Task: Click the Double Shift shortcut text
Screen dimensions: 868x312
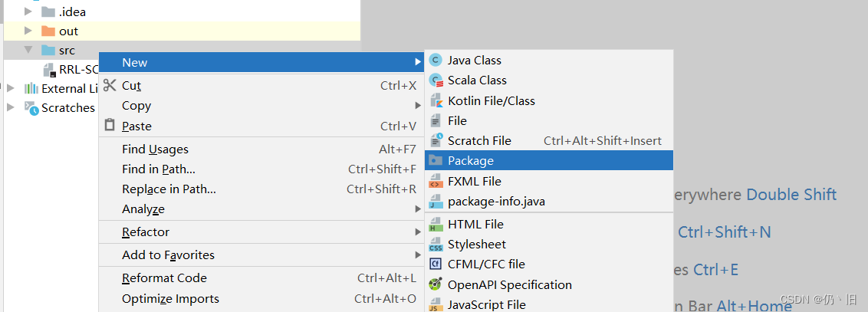Action: pos(791,194)
